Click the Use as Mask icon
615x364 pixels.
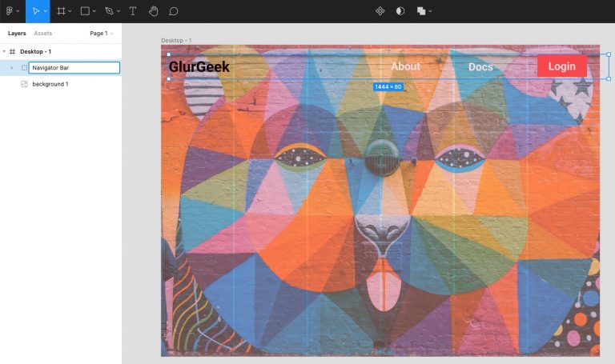click(x=400, y=11)
